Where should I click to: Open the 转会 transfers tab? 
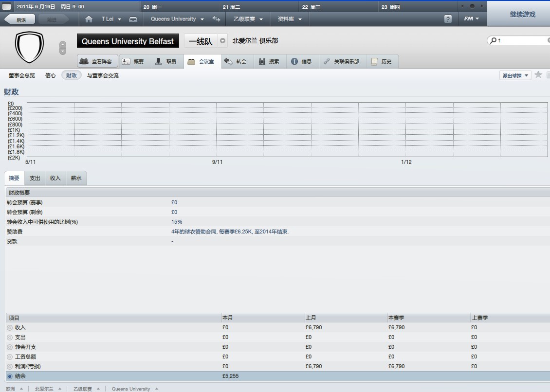[236, 61]
